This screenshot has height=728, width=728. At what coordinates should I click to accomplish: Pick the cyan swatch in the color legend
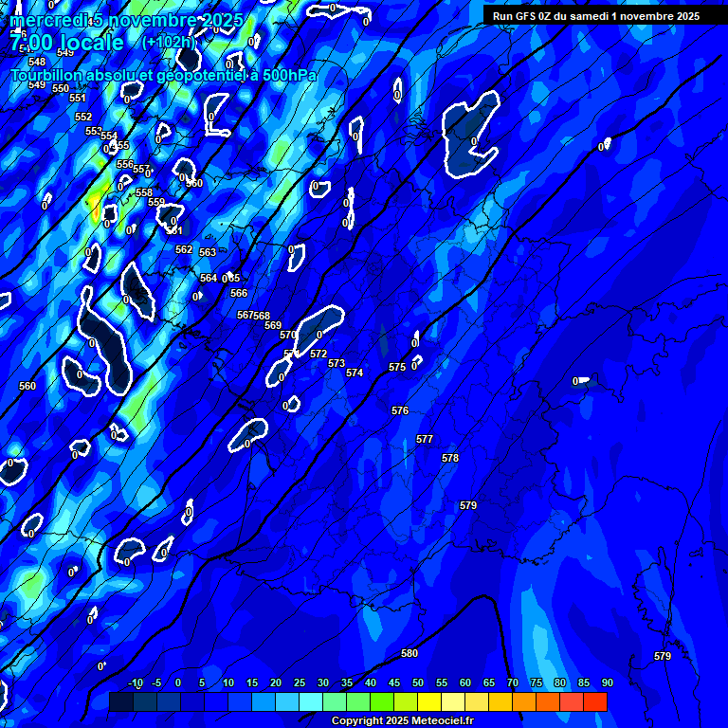point(310,701)
